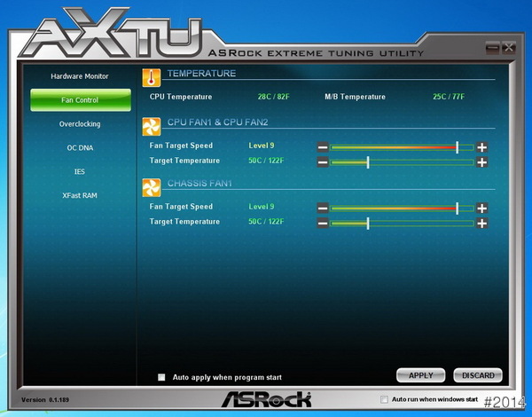Click the CHASSIS FAN1 fan icon
This screenshot has width=532, height=417.
(152, 188)
